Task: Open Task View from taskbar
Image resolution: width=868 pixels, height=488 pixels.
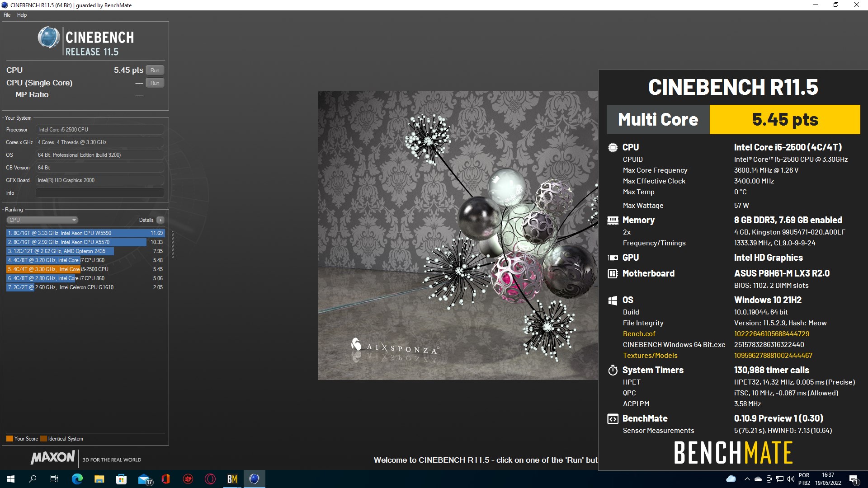Action: (x=54, y=479)
